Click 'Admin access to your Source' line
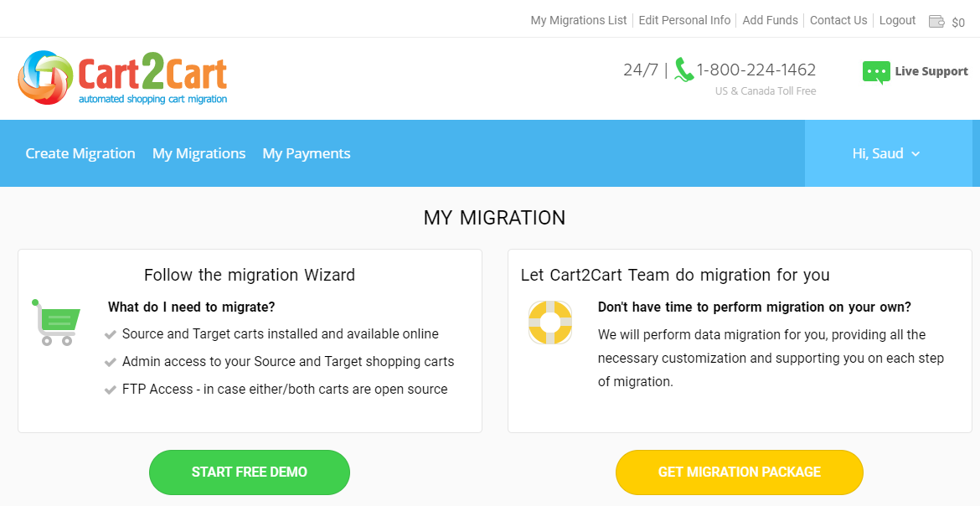The width and height of the screenshot is (980, 506). pyautogui.click(x=288, y=362)
